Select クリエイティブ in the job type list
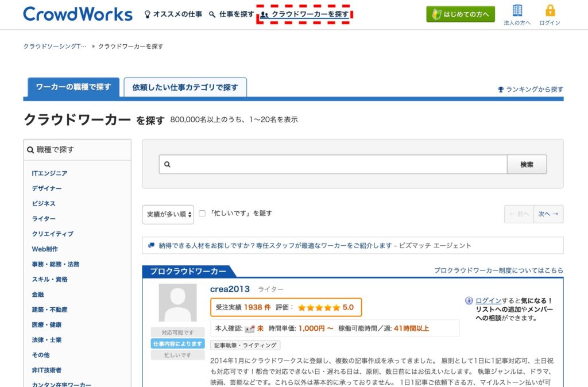This screenshot has height=387, width=588. tap(52, 234)
